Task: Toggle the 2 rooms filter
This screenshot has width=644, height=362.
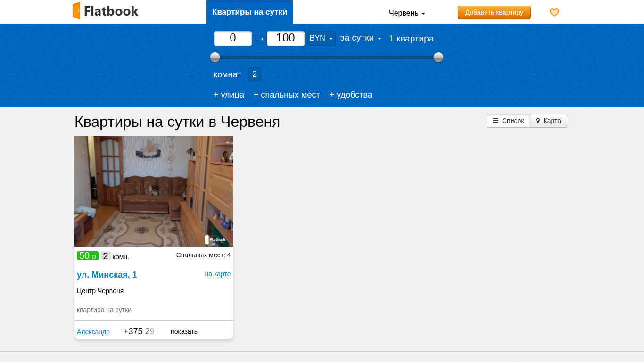Action: (255, 74)
